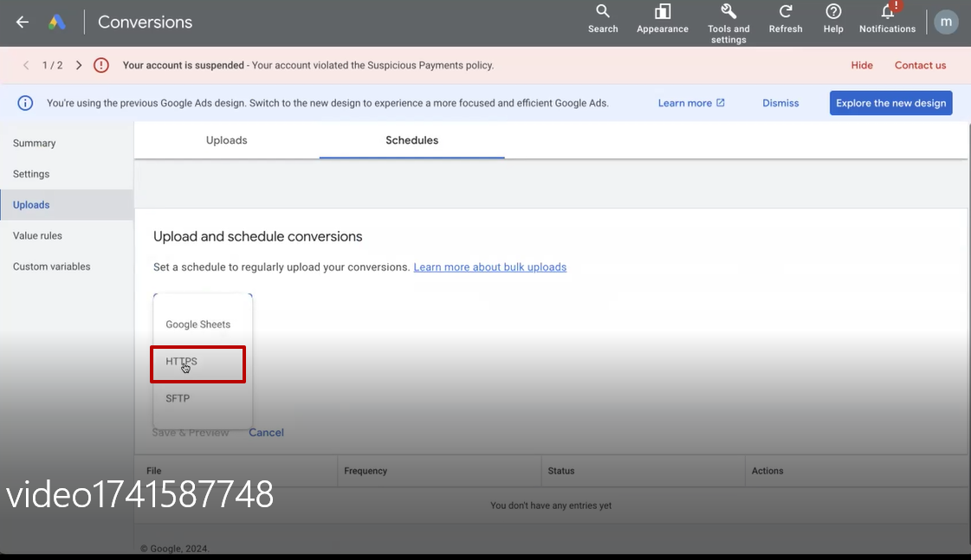The width and height of the screenshot is (971, 560).
Task: Go to next alert message
Action: 79,65
